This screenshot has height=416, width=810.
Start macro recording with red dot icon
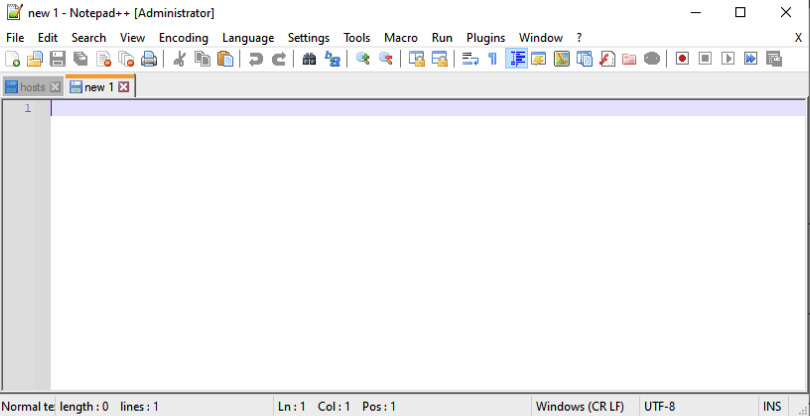click(x=682, y=59)
